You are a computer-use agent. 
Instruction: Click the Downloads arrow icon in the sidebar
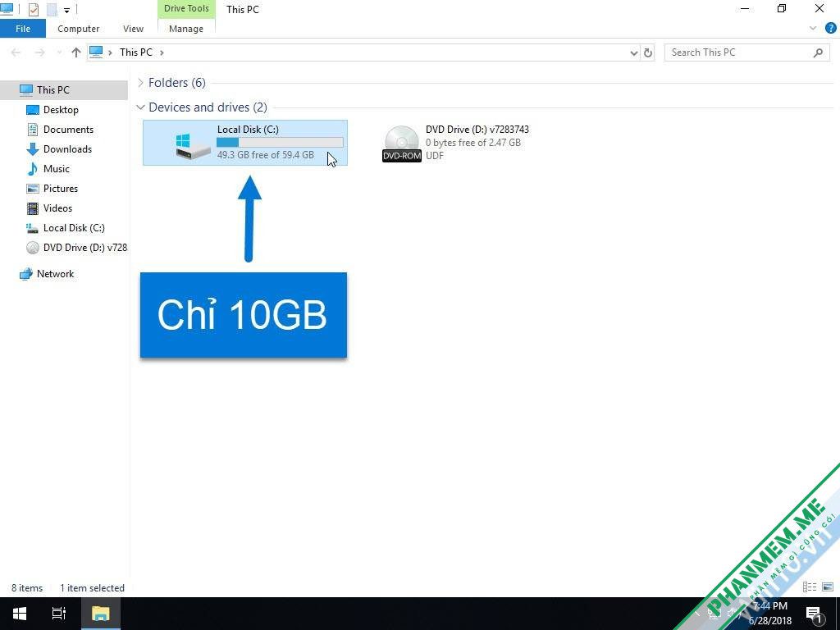point(33,149)
